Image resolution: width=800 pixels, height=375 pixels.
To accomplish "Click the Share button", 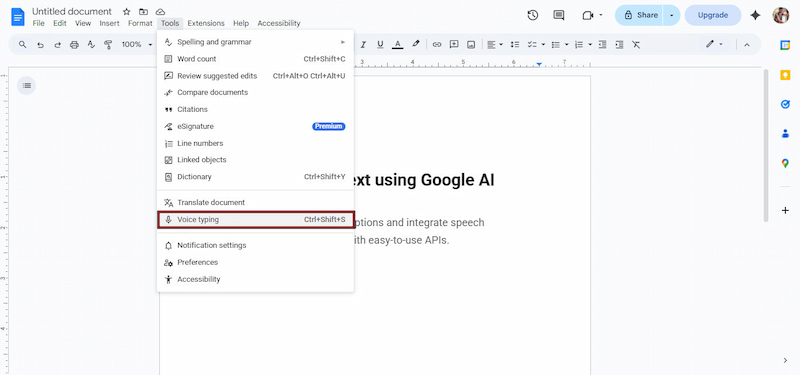I will (x=640, y=15).
